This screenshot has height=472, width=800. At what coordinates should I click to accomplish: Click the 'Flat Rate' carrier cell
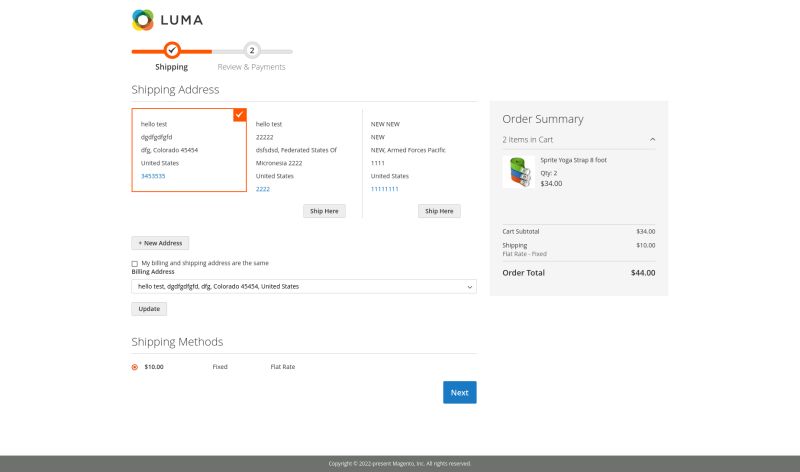[283, 367]
